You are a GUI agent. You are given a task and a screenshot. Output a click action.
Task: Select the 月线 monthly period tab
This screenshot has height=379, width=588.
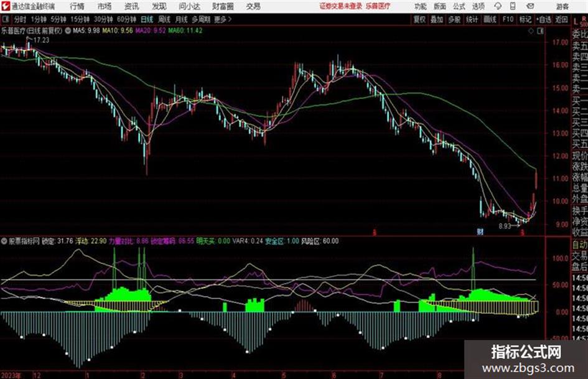182,19
